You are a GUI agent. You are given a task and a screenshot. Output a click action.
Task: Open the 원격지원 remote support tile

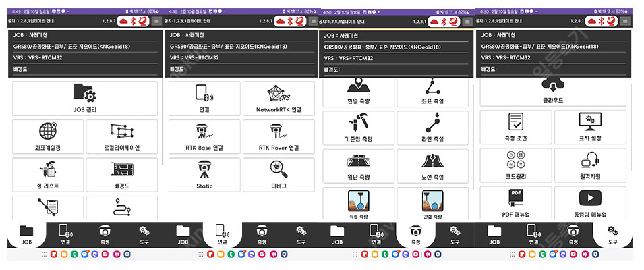(x=590, y=166)
